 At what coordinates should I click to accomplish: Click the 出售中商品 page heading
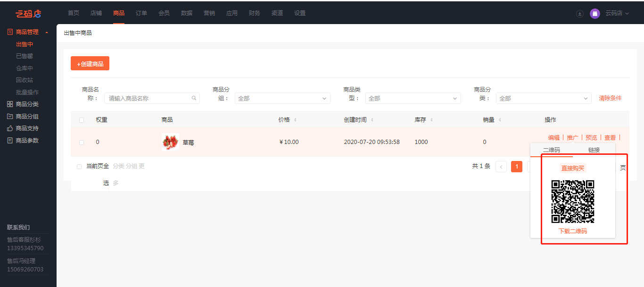point(78,33)
